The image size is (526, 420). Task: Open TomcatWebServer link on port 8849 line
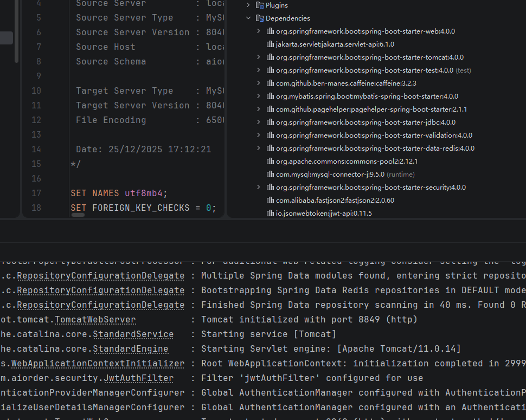point(95,320)
